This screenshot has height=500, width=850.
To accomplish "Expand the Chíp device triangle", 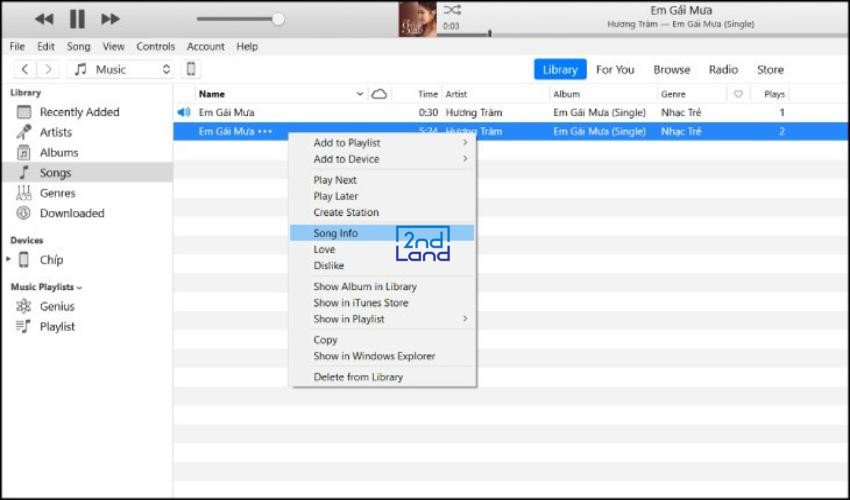I will coord(9,259).
